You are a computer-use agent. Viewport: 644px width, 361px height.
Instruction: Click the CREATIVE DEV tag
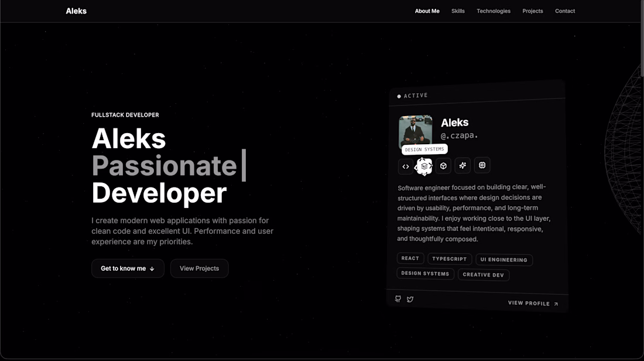tap(484, 275)
